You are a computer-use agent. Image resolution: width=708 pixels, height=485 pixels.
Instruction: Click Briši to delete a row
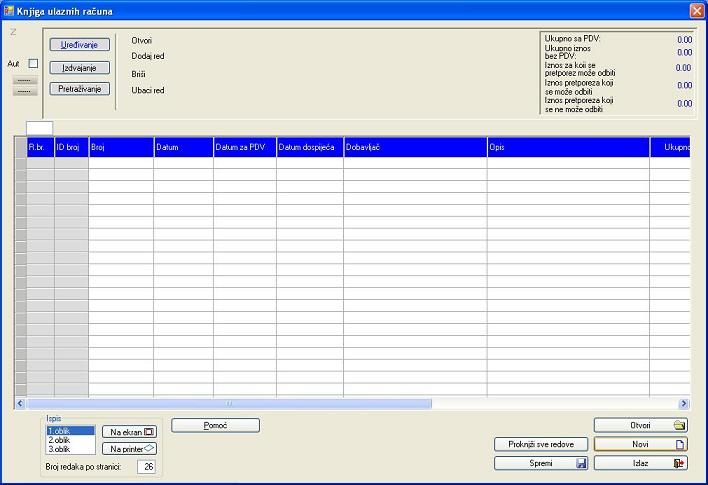(x=138, y=74)
